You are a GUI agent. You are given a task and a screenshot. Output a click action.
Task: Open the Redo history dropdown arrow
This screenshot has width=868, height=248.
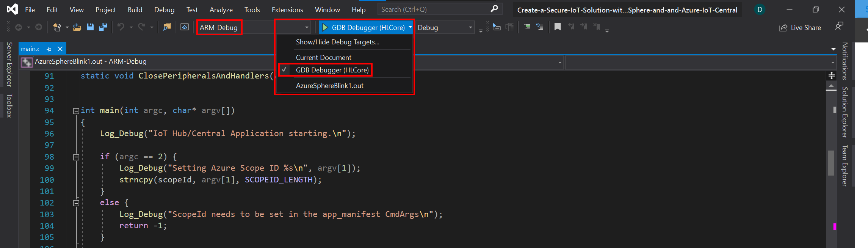[x=152, y=28]
